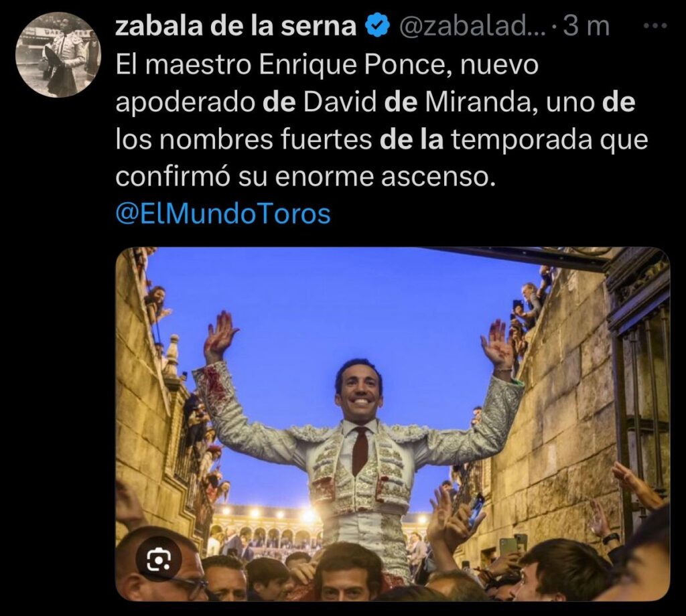Open the zabala de la serna profile avatar
686x616 pixels.
tap(58, 54)
